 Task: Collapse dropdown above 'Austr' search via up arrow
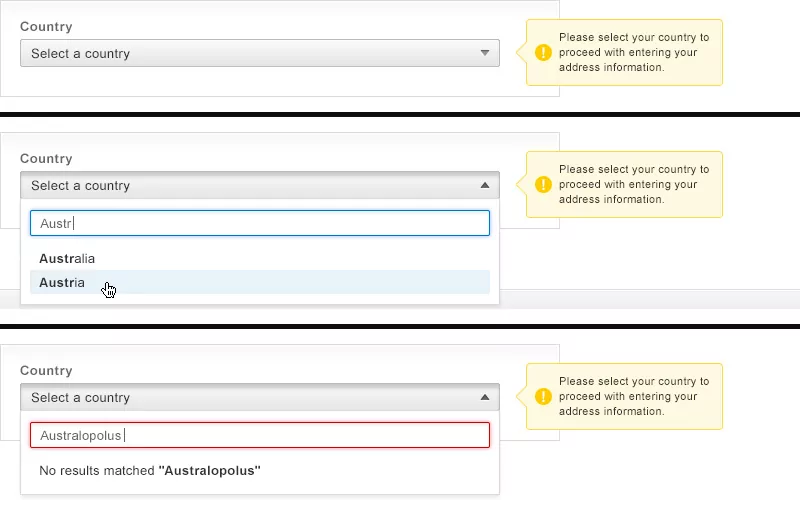[x=484, y=185]
